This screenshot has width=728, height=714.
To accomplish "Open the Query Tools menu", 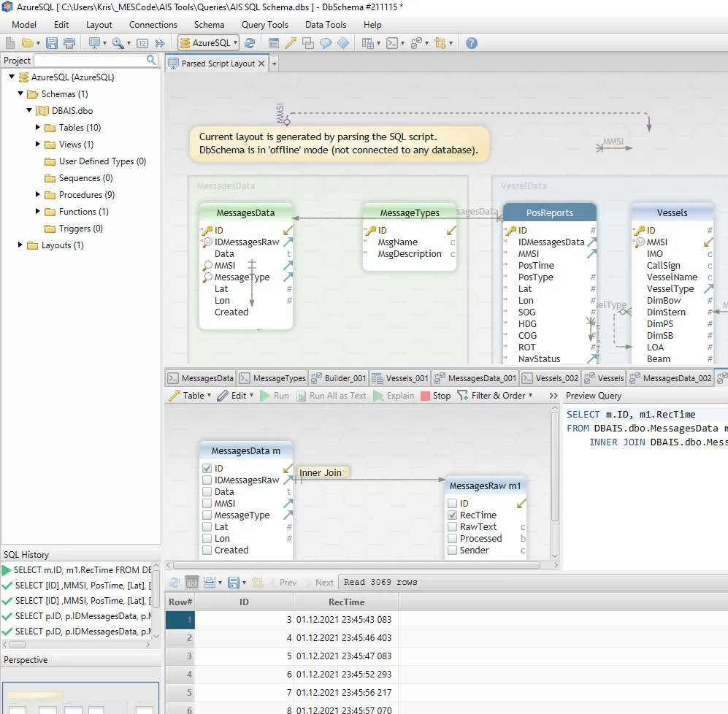I will tap(264, 25).
